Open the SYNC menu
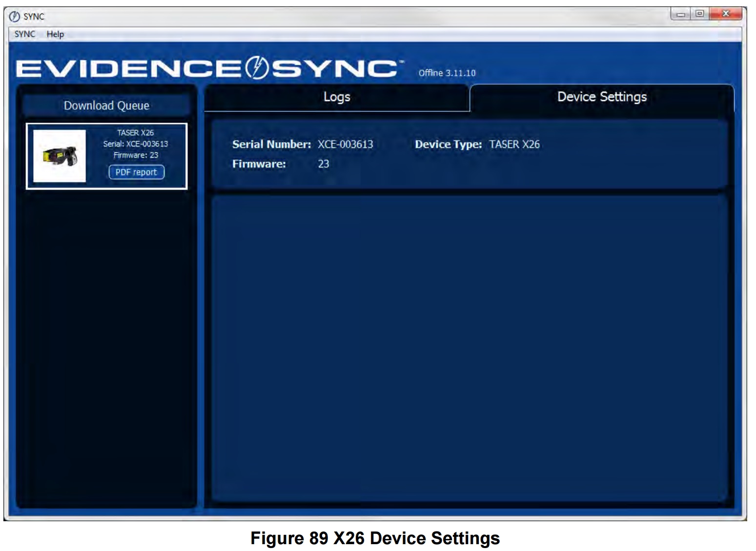 [x=24, y=34]
